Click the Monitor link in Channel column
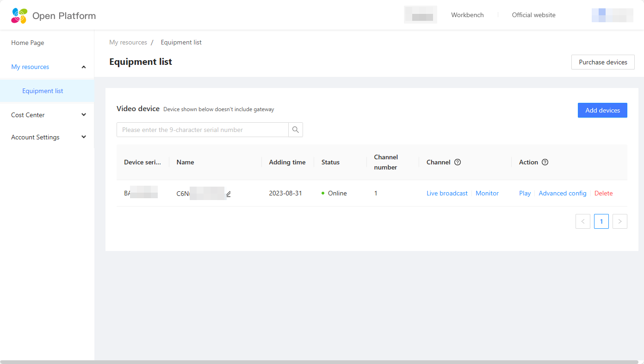Viewport: 644px width, 364px height. [487, 193]
